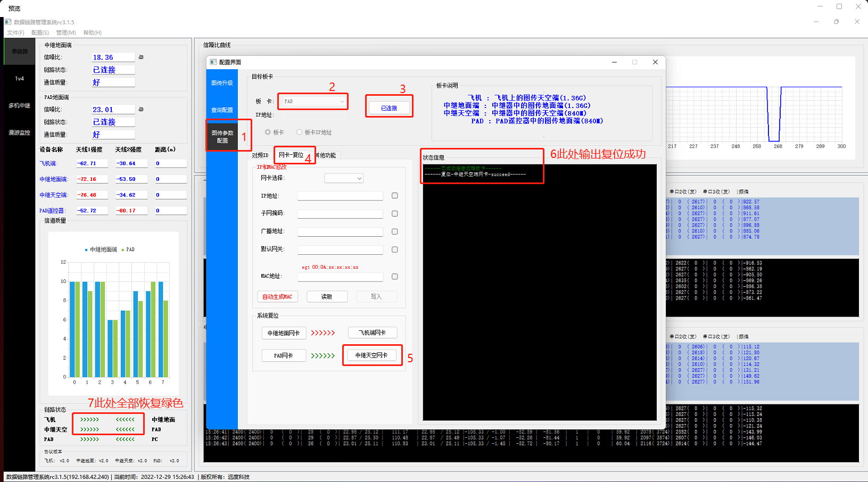868x482 pixels.
Task: Tick the checkbox beside the 广播地址 field
Action: [x=395, y=232]
